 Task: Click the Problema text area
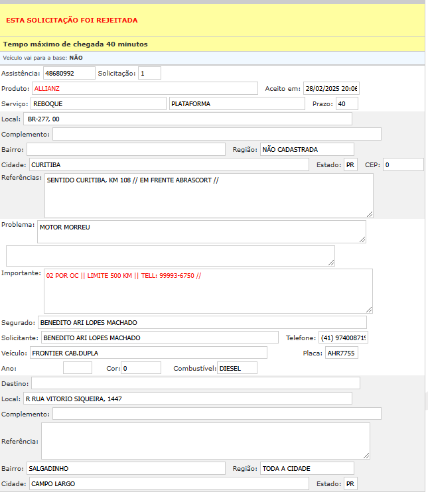(x=201, y=231)
